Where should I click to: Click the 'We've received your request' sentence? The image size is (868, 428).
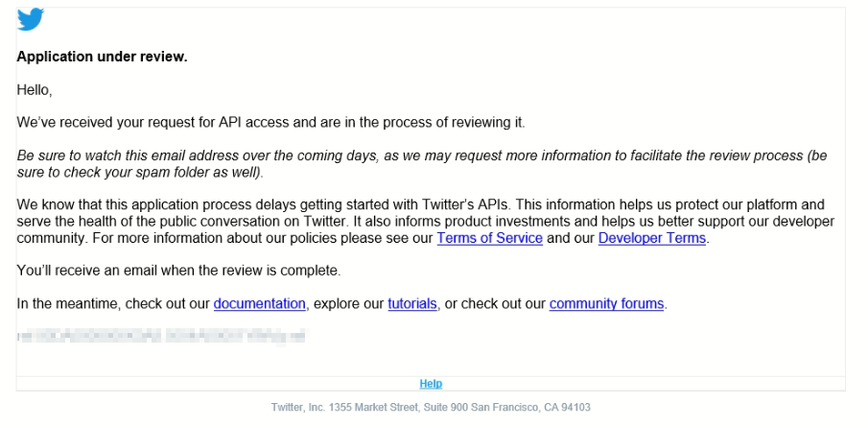270,123
